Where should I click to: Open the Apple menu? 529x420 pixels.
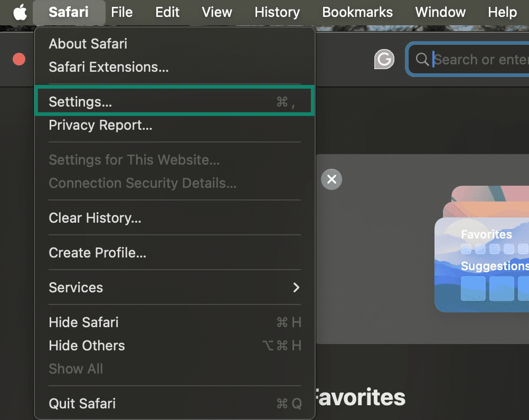point(18,12)
